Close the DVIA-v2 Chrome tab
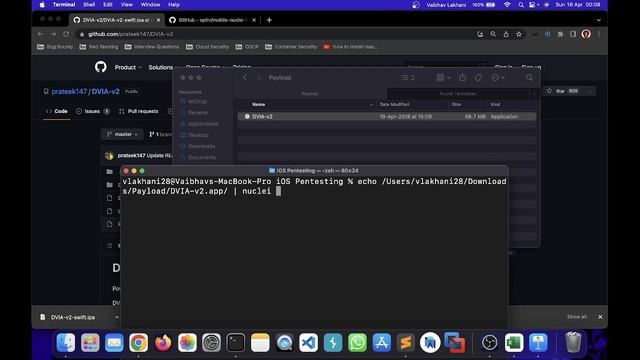 158,20
